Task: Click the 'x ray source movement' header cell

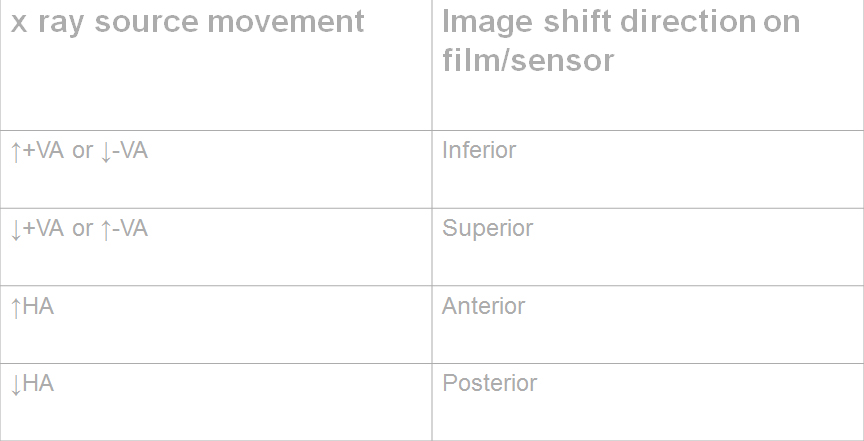Action: point(216,65)
